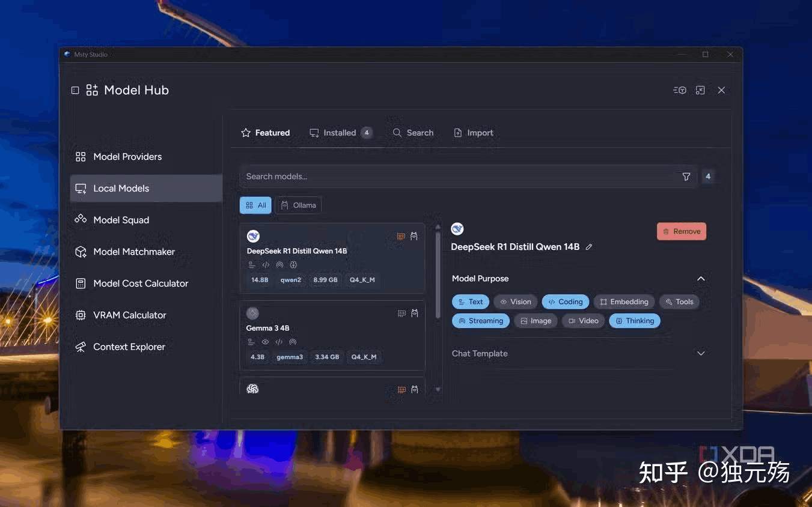Click the filter funnel icon
Screen dimensions: 812x507
tap(686, 177)
